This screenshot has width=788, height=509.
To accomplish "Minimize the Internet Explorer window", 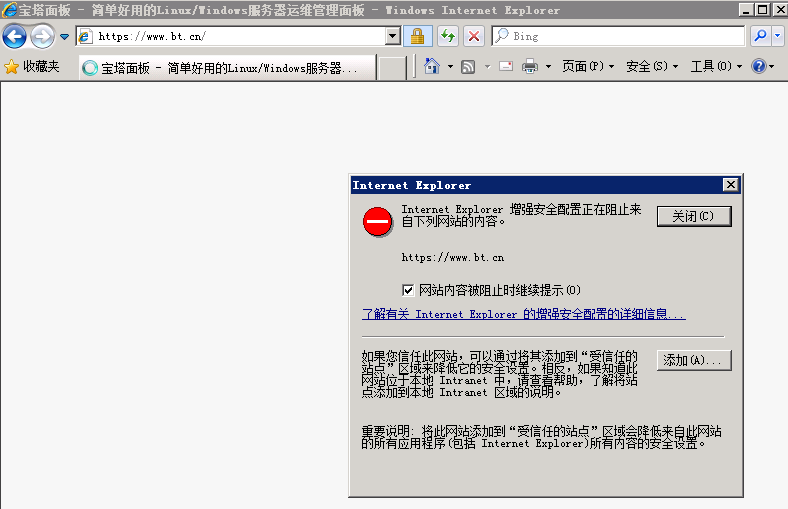I will (746, 10).
